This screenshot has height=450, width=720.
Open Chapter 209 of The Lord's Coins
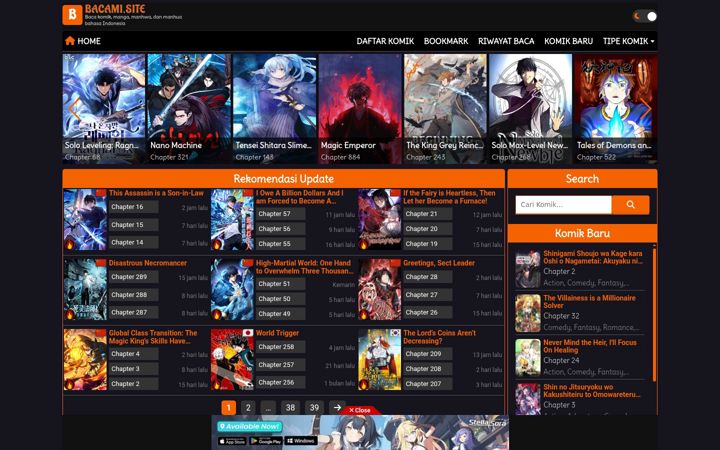pyautogui.click(x=428, y=354)
